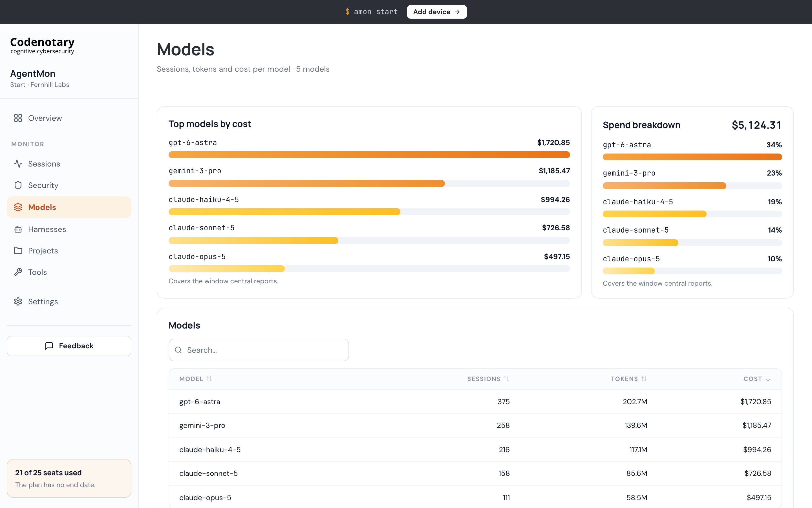
Task: Open the Tools page
Action: [69, 272]
